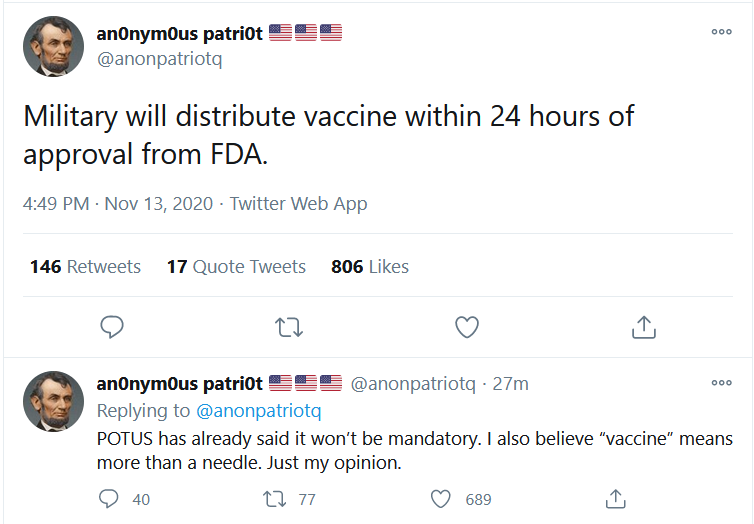This screenshot has width=754, height=524.
Task: Retweet the main vaccine tweet
Action: click(x=289, y=326)
